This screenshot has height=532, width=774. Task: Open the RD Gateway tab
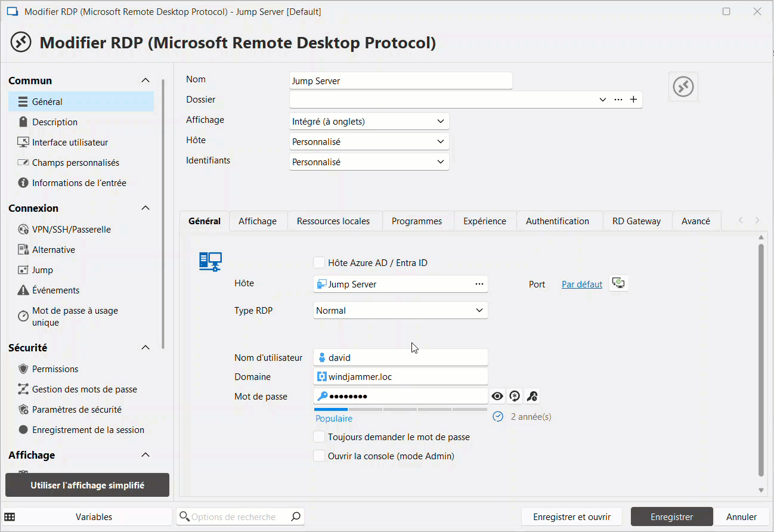click(x=636, y=221)
